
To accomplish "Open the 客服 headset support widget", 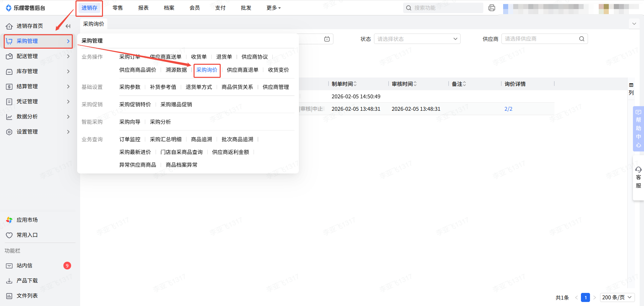I will pyautogui.click(x=638, y=178).
